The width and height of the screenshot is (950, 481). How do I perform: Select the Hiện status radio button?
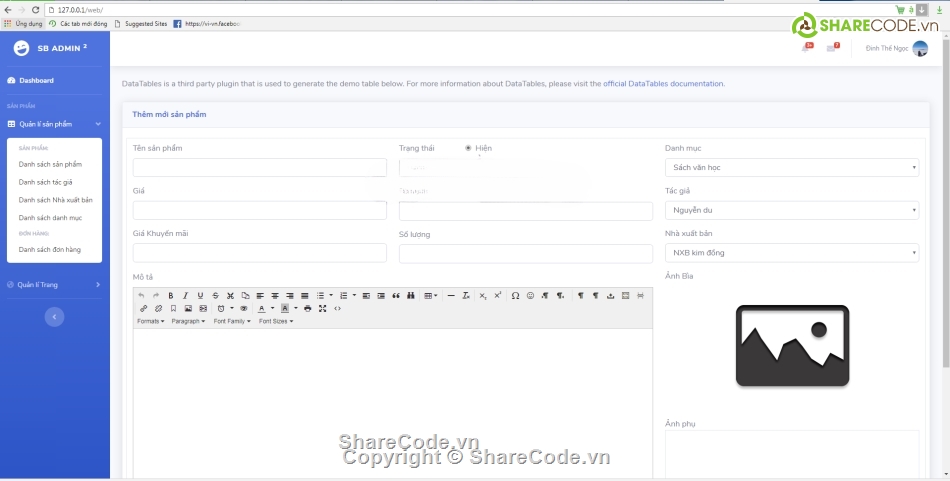[x=468, y=148]
